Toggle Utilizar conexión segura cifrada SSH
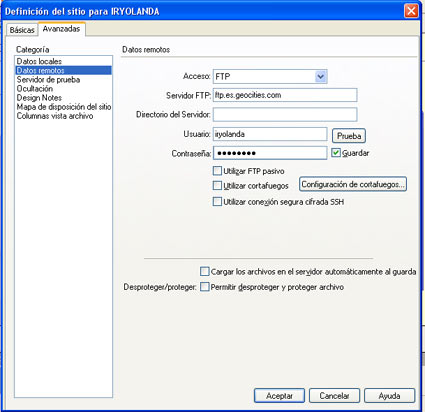This screenshot has width=425, height=412. pos(217,202)
